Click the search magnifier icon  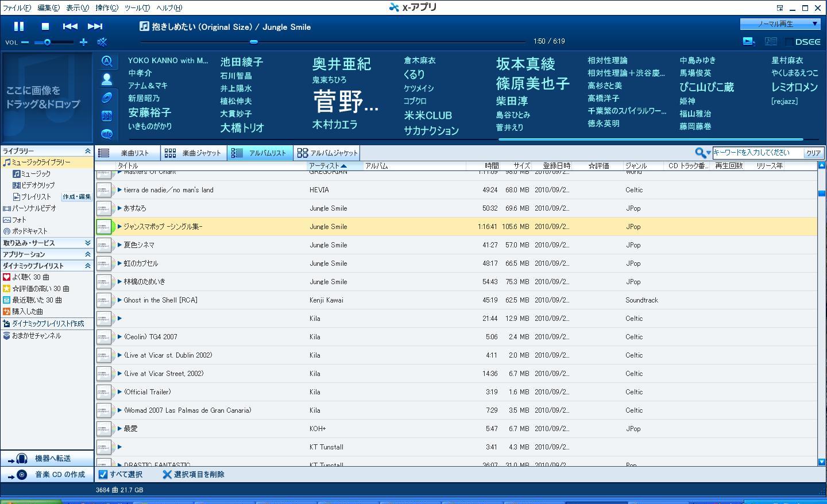click(x=700, y=153)
